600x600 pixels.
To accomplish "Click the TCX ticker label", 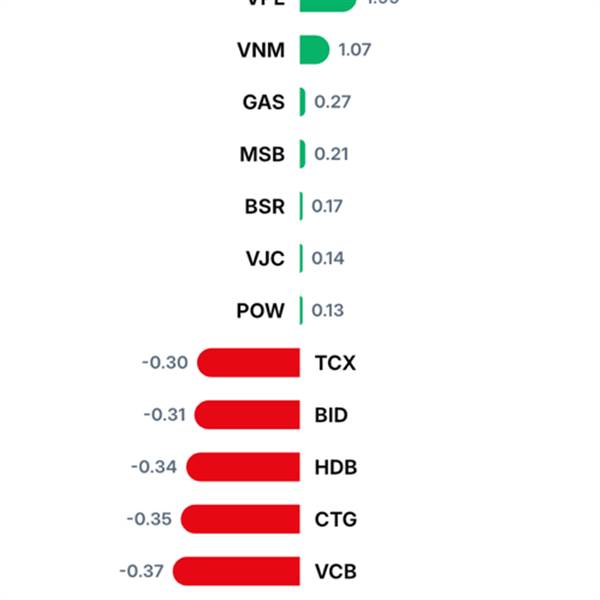I will click(x=335, y=363).
